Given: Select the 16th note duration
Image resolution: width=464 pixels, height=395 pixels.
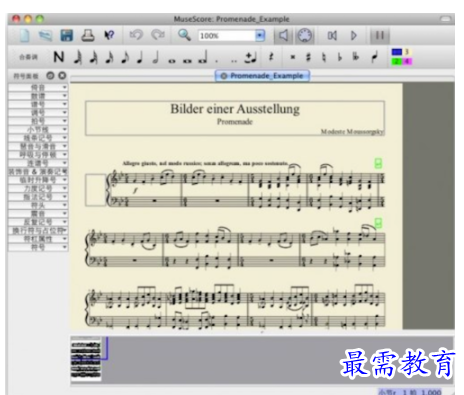Looking at the screenshot, I should click(109, 57).
